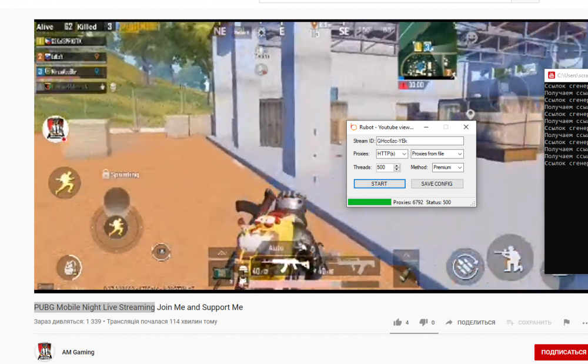Click the share arrow (ПОДЕЛИТЬСЯ)
Screen dimensions: 588x364
pos(449,322)
